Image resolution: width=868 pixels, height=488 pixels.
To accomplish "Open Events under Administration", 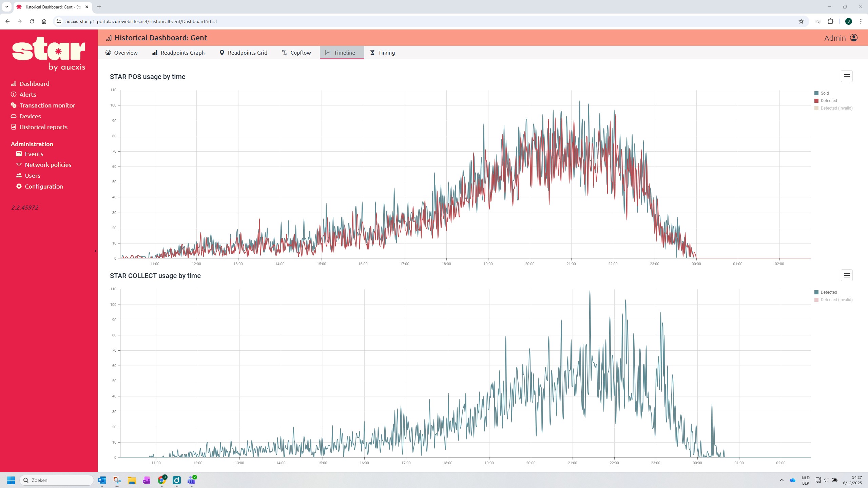I will click(x=34, y=154).
